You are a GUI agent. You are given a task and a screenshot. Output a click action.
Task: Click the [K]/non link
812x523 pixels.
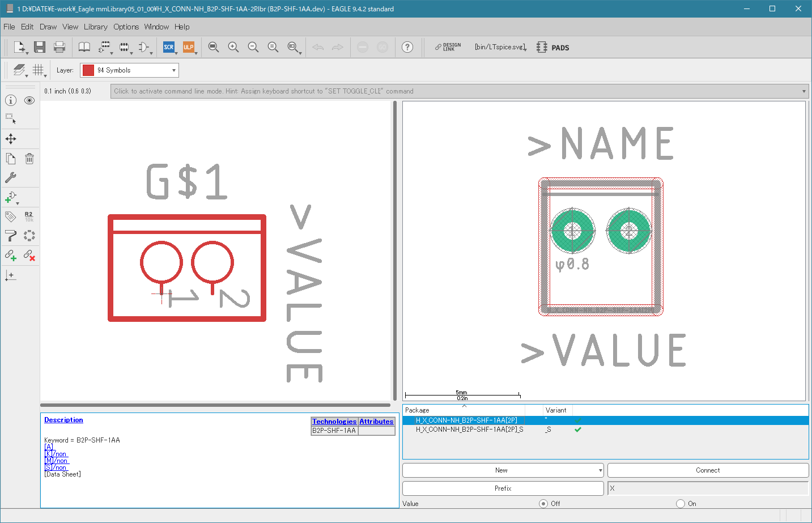coord(56,454)
